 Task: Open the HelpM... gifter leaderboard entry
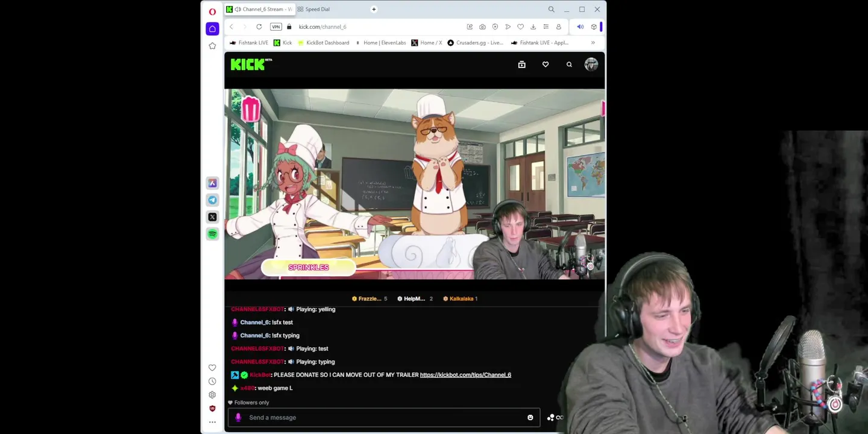coord(415,298)
